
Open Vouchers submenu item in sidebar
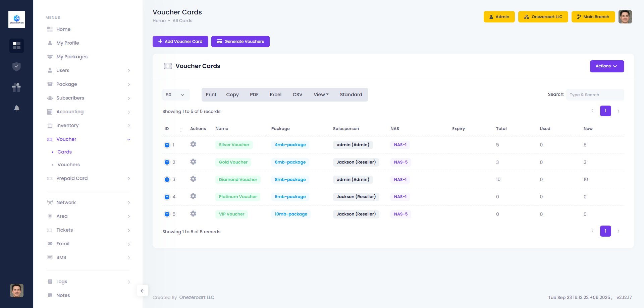tap(68, 165)
